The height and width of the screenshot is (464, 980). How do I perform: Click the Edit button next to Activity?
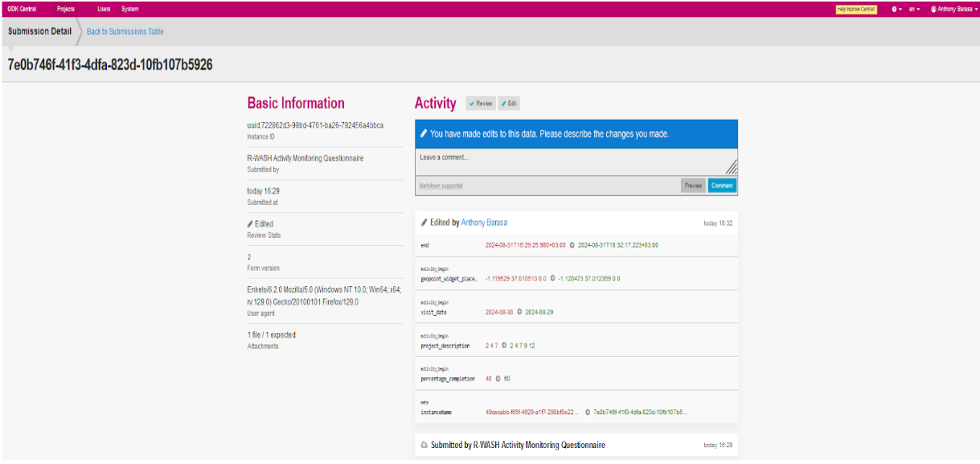pos(509,104)
